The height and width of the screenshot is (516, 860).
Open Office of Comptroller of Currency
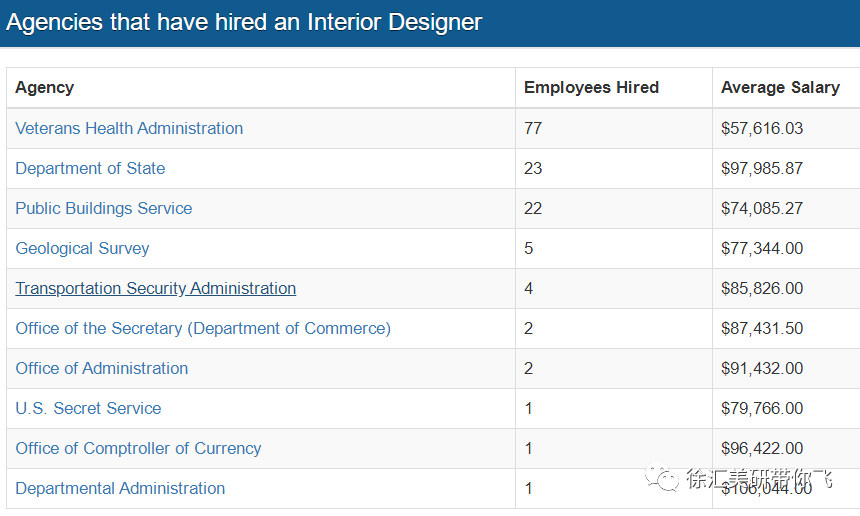138,449
